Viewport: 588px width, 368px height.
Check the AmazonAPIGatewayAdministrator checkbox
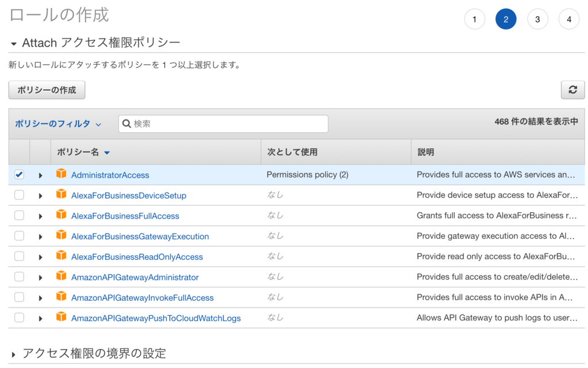(x=19, y=277)
